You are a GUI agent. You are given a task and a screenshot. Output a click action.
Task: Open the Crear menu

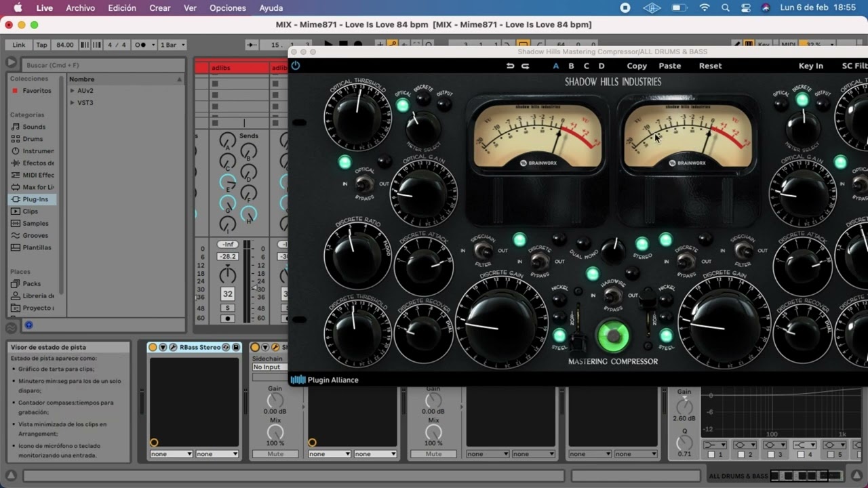click(x=160, y=8)
